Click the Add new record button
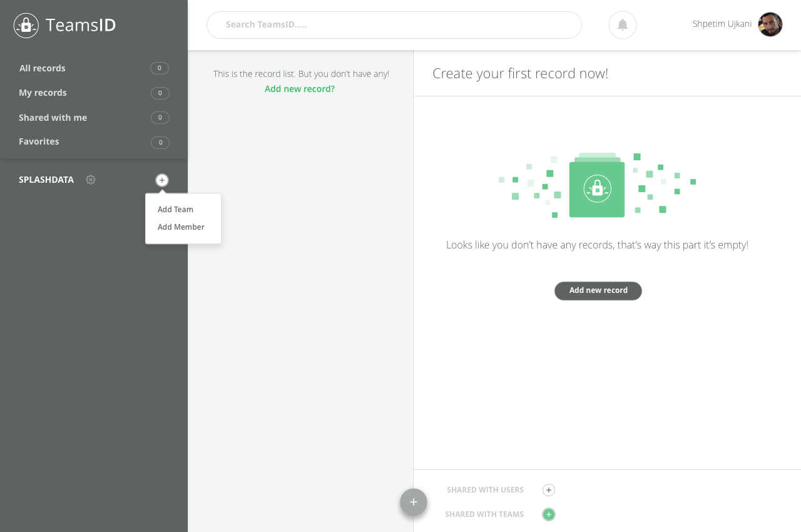 click(598, 290)
